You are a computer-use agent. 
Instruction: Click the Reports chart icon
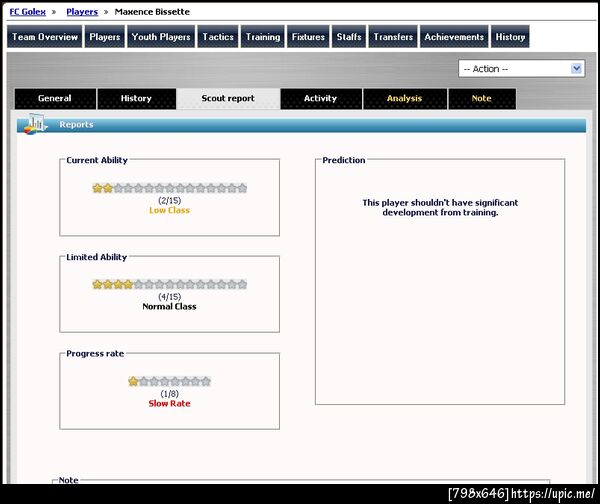(35, 124)
